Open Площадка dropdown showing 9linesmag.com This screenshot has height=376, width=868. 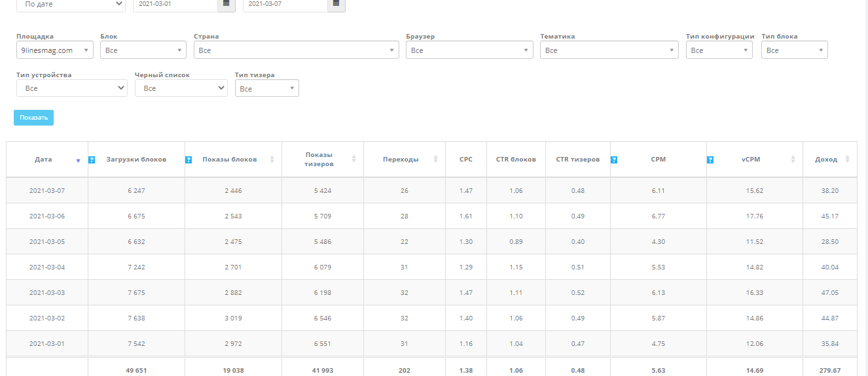[x=55, y=50]
